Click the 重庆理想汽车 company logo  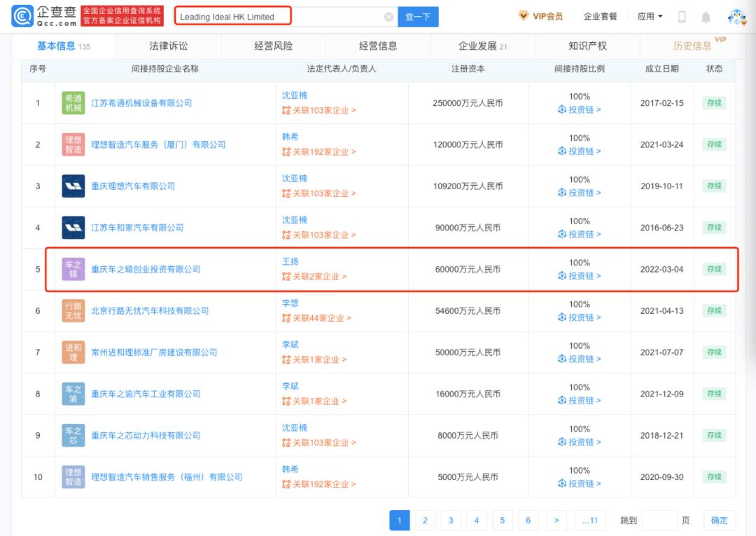[73, 186]
